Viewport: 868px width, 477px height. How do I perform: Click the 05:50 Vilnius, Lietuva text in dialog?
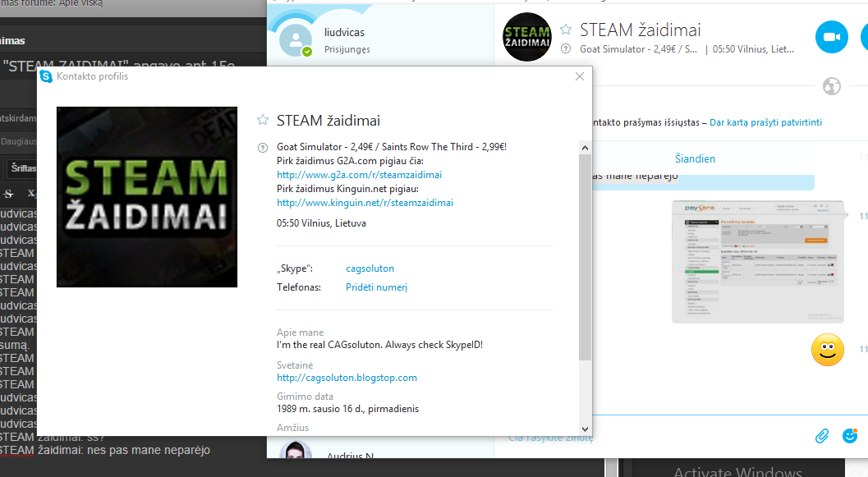[x=321, y=223]
